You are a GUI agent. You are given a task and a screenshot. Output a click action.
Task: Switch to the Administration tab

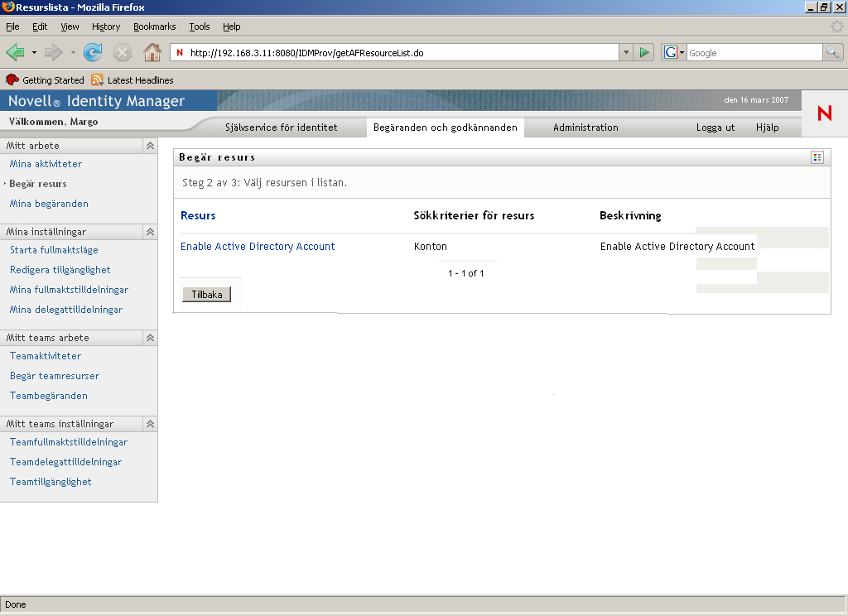point(585,128)
